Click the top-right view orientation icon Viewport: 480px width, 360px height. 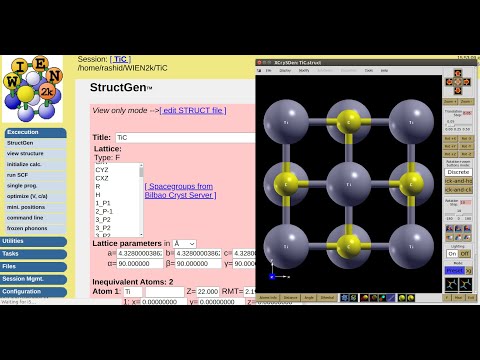467,229
